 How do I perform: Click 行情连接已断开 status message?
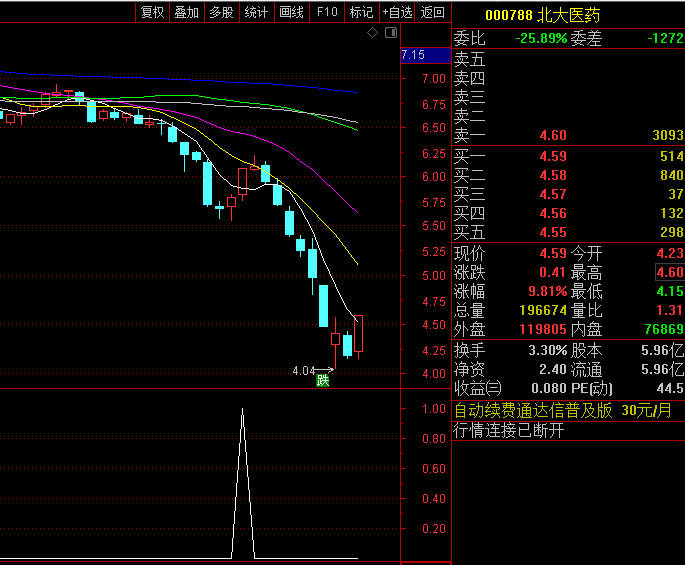509,430
